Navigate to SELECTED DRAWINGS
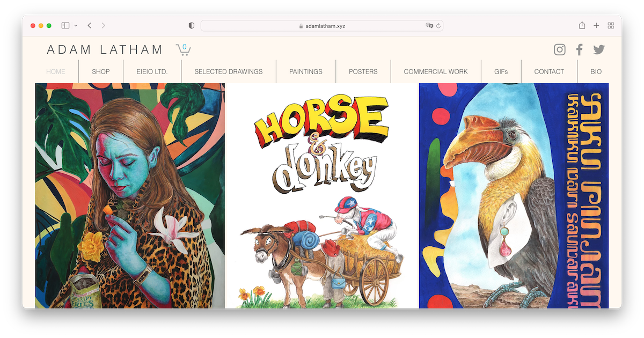 229,71
